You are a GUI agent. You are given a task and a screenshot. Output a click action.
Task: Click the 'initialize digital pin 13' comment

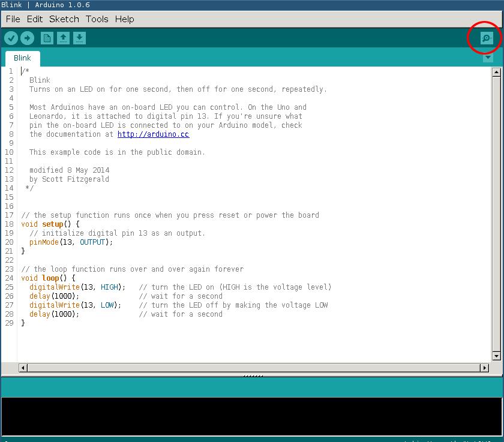pyautogui.click(x=118, y=233)
